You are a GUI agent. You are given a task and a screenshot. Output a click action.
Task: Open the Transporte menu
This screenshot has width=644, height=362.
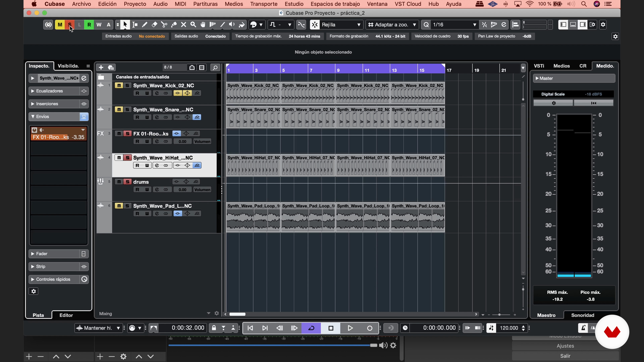[x=264, y=4]
